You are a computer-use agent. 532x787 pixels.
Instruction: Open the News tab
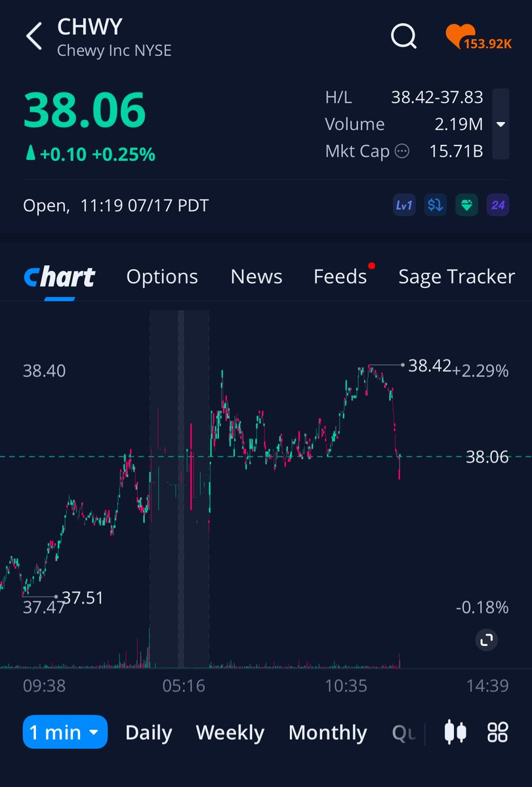click(256, 277)
